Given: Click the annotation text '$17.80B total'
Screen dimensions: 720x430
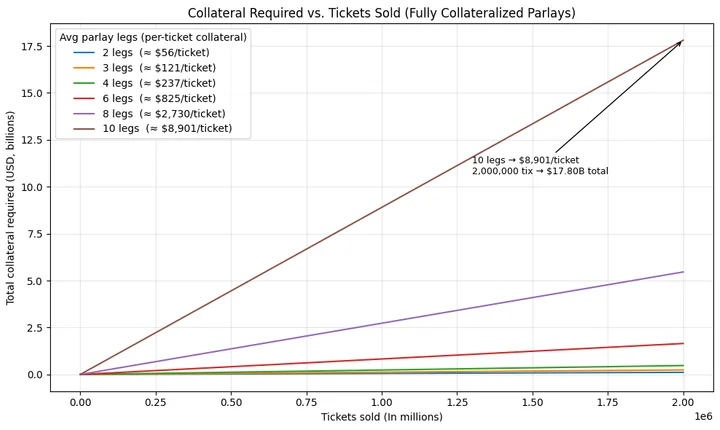Looking at the screenshot, I should click(x=577, y=171).
